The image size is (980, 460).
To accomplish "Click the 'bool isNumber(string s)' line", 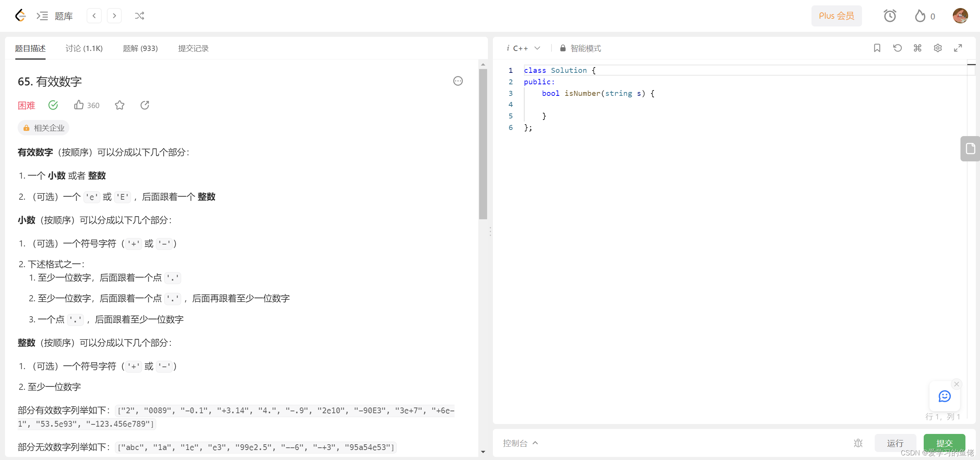I will pyautogui.click(x=598, y=93).
